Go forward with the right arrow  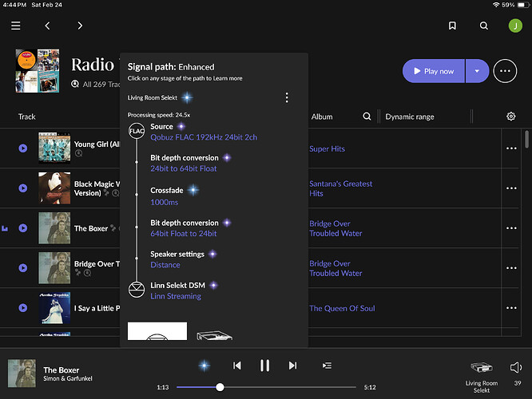80,26
